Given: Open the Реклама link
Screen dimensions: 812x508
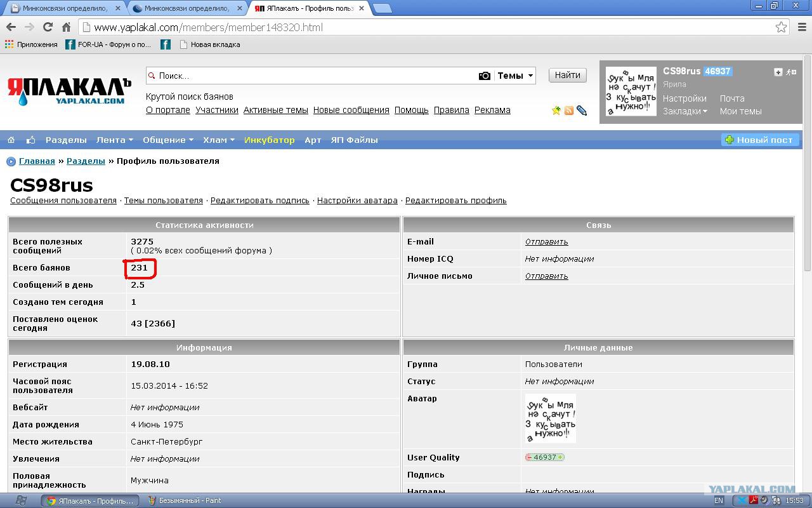Looking at the screenshot, I should [x=492, y=110].
